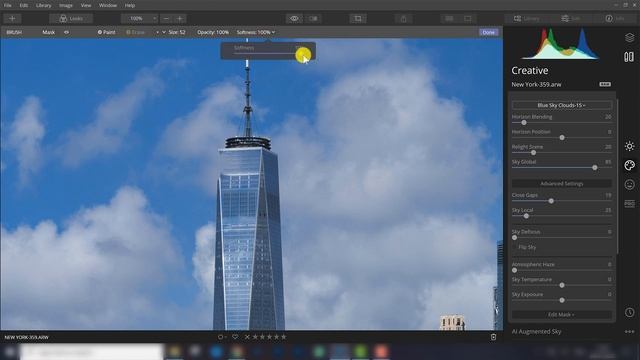Image resolution: width=640 pixels, height=360 pixels.
Task: Switch to the Edit tab
Action: coord(571,18)
